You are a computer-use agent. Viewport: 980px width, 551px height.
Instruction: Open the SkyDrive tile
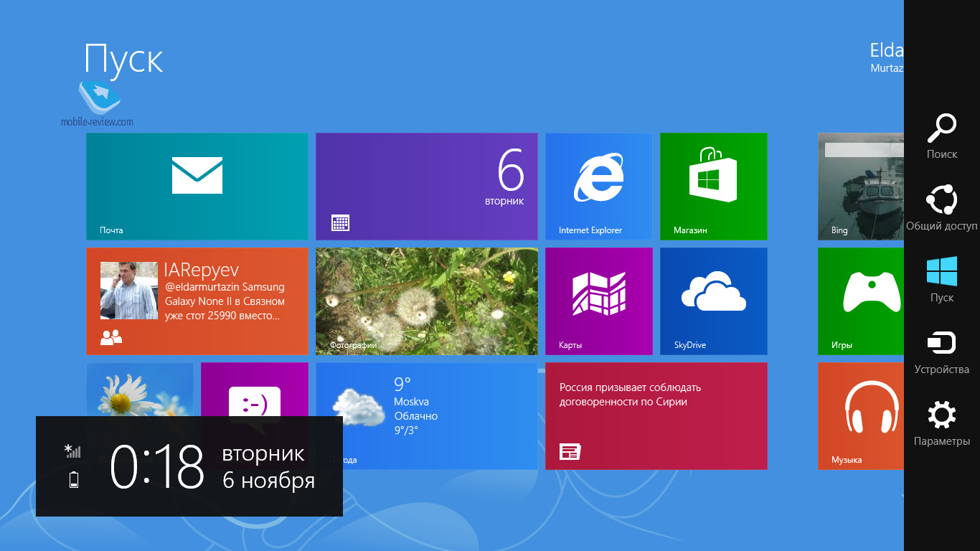[x=714, y=301]
